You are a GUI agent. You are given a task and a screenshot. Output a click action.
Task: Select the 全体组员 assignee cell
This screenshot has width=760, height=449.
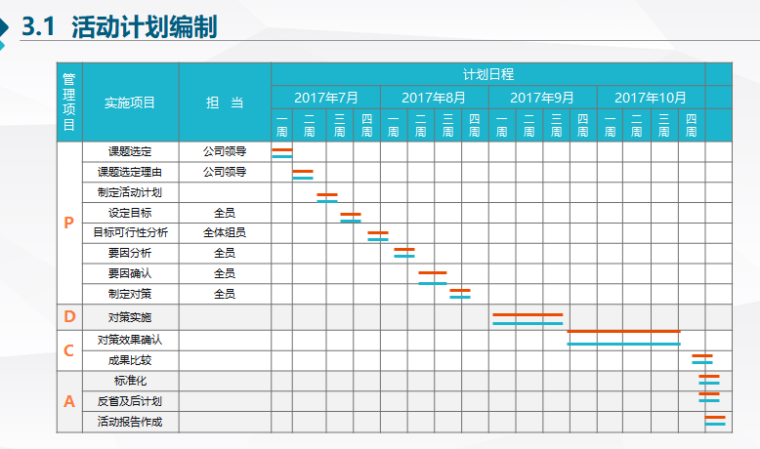point(225,233)
